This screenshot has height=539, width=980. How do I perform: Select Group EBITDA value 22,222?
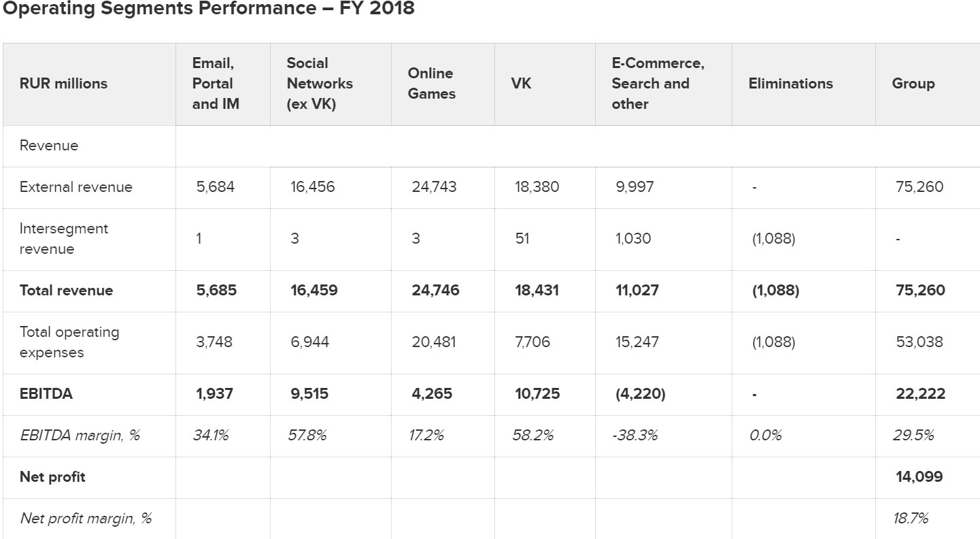920,394
